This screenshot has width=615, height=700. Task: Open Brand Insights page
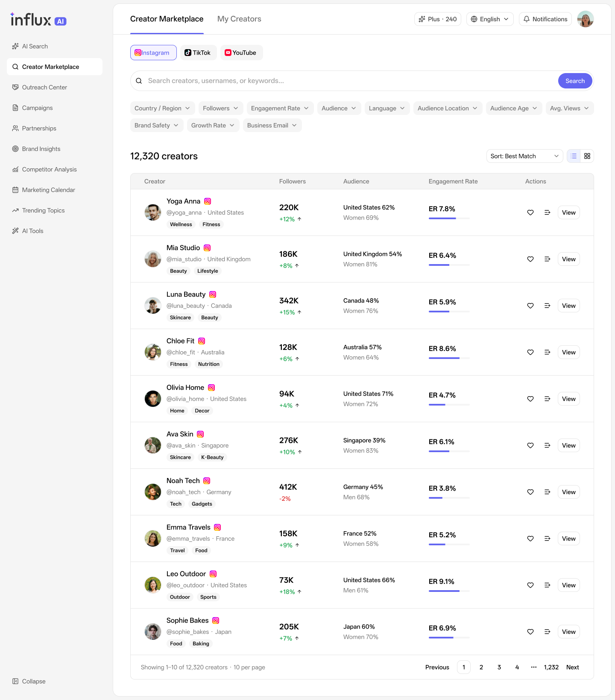tap(55, 149)
